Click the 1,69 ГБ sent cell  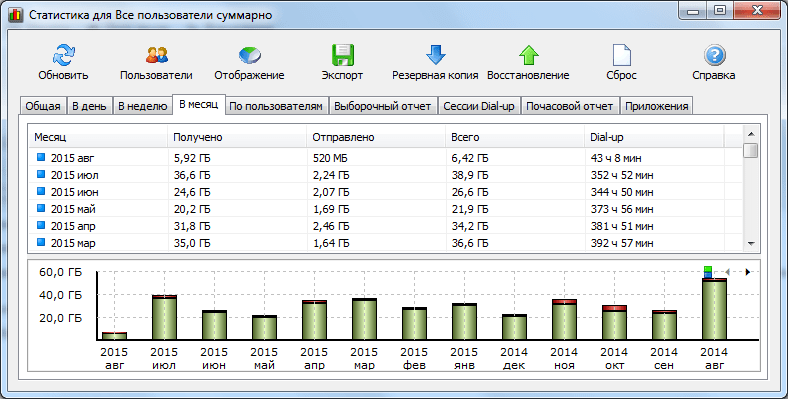tap(331, 209)
